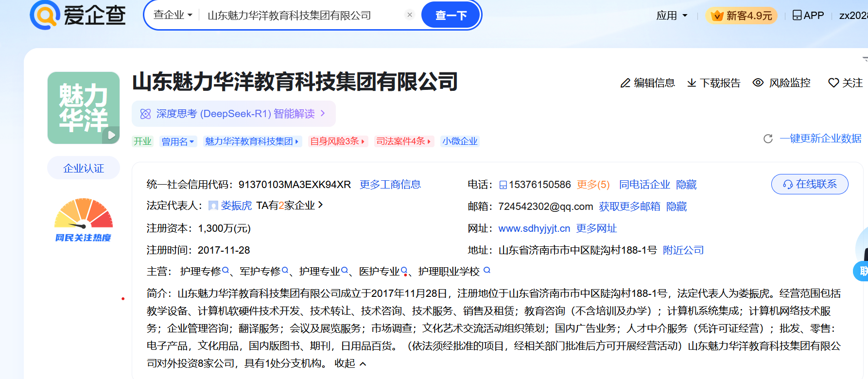Open the APP download link
Image resolution: width=868 pixels, height=379 pixels.
click(808, 16)
